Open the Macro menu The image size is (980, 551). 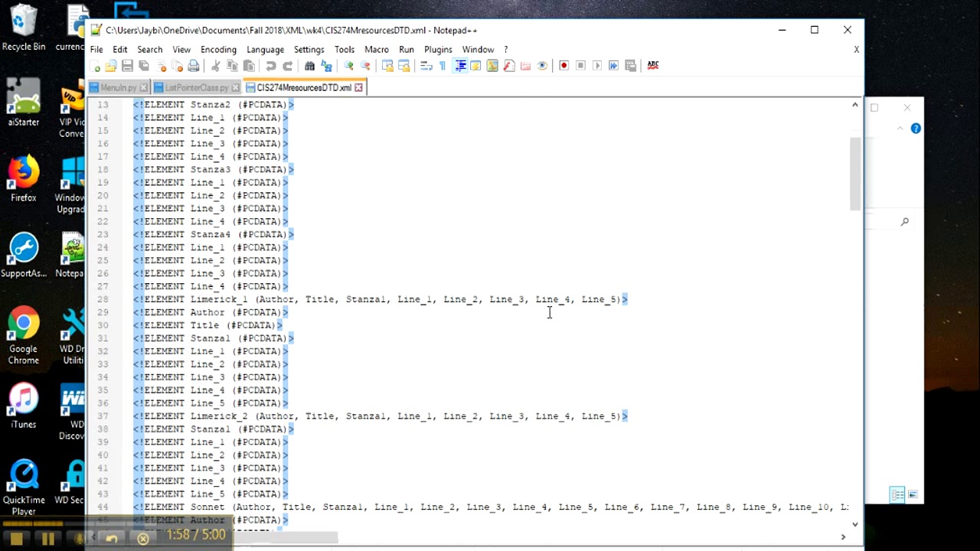pos(377,49)
